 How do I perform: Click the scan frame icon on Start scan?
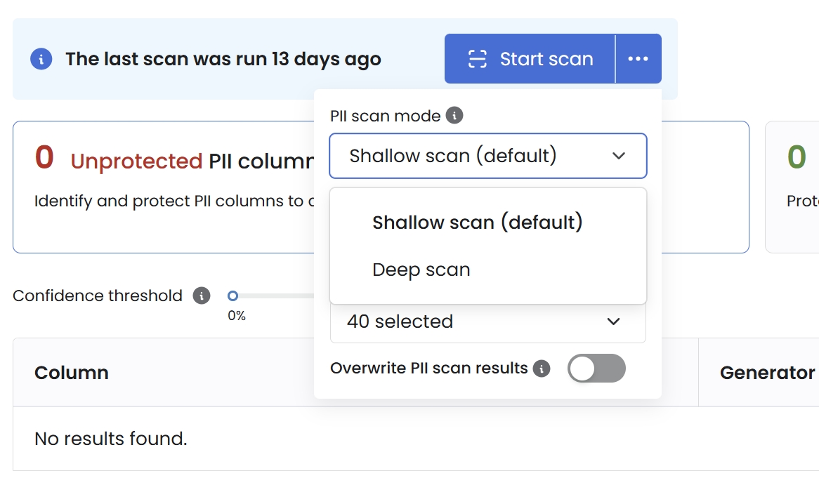point(478,59)
